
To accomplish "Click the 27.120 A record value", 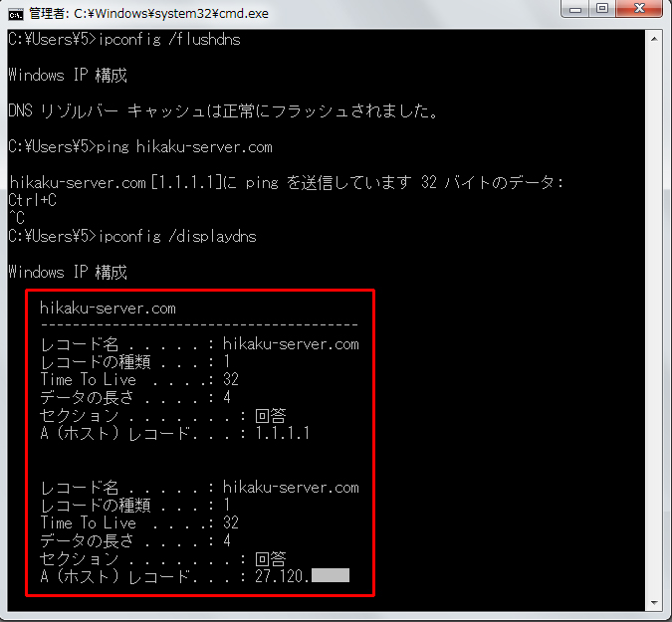I will [x=282, y=576].
